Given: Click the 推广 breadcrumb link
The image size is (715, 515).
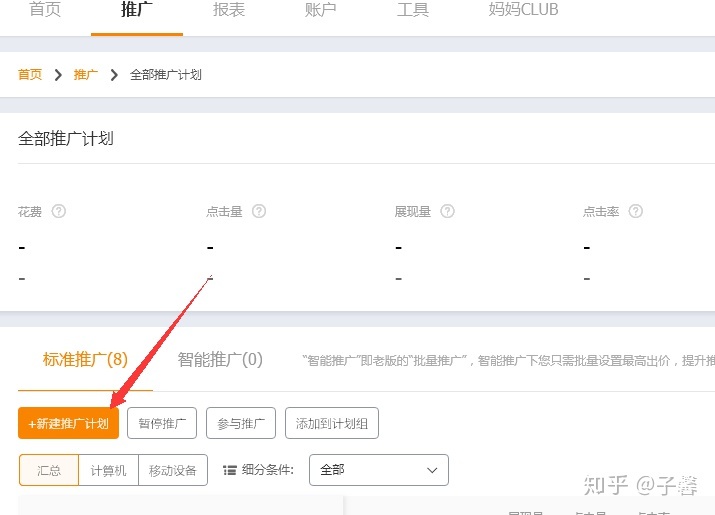Looking at the screenshot, I should (x=86, y=74).
